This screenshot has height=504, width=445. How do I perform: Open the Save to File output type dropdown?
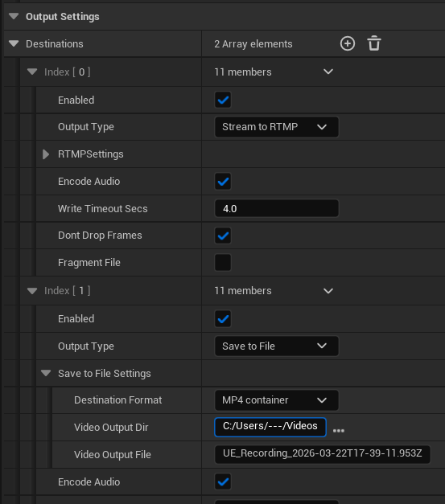click(x=276, y=346)
